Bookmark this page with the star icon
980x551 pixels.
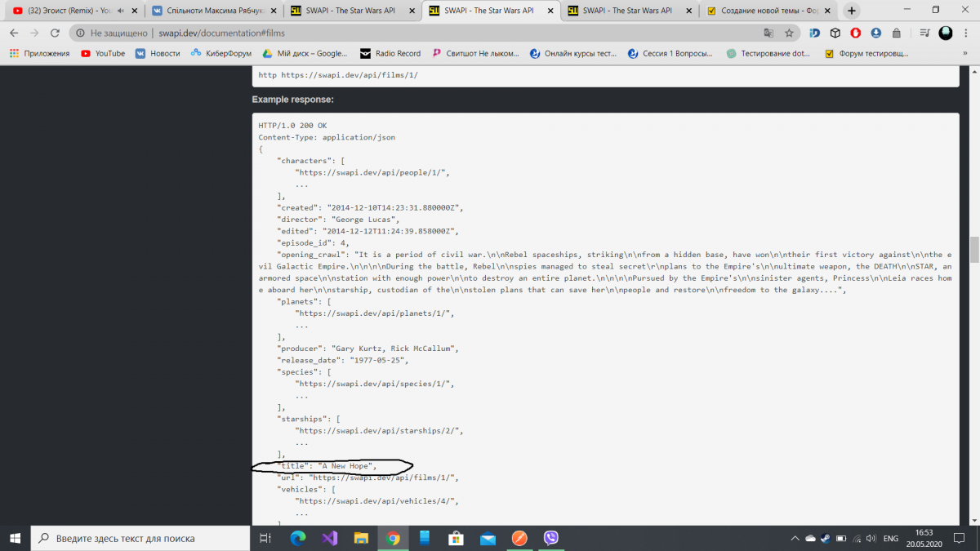pos(789,33)
